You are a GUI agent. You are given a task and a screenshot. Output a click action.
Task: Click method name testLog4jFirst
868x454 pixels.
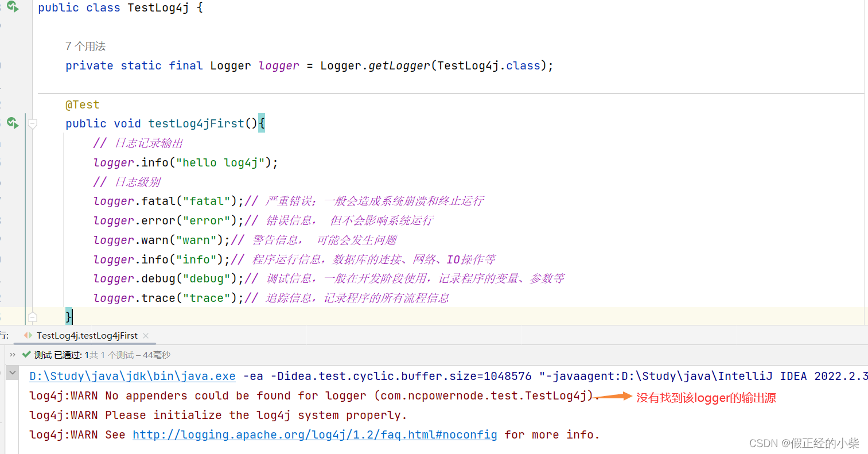[196, 123]
